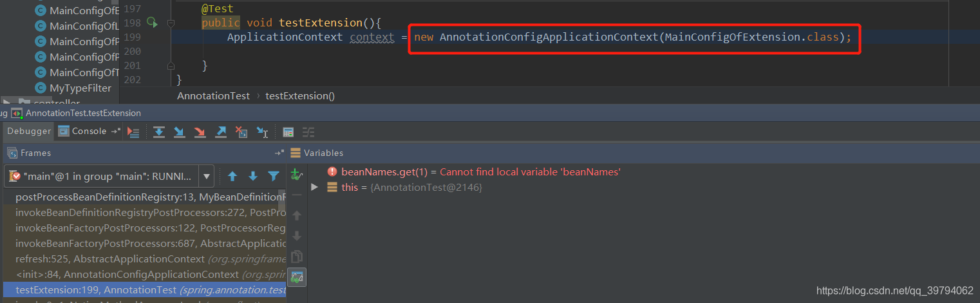980x303 pixels.
Task: Click the Variables panel header icon
Action: click(296, 153)
